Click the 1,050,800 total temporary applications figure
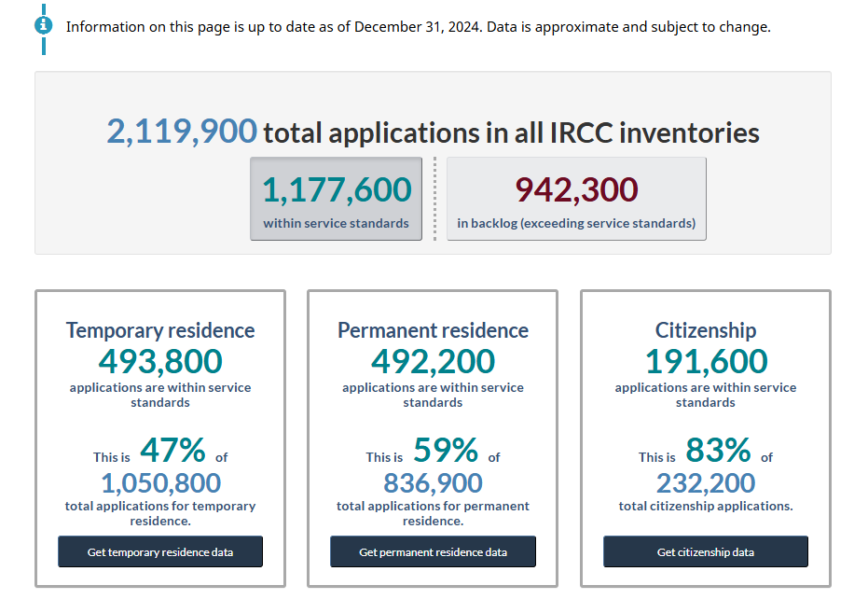 [x=160, y=483]
